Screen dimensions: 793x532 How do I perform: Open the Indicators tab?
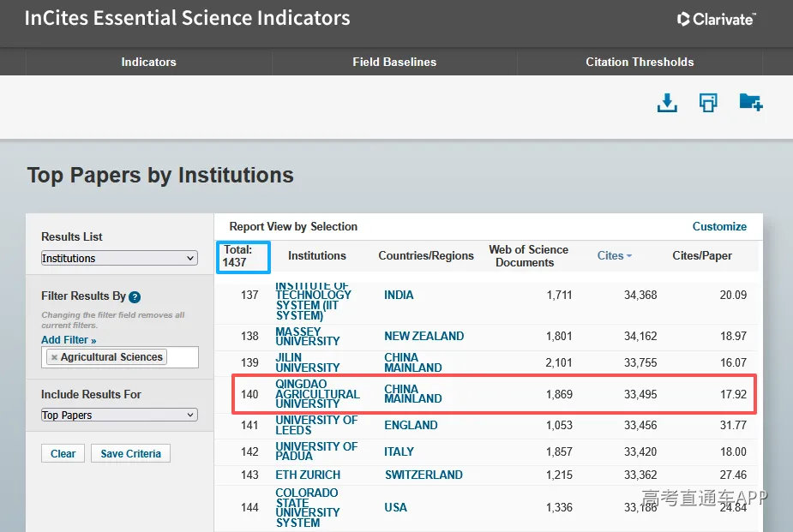148,62
